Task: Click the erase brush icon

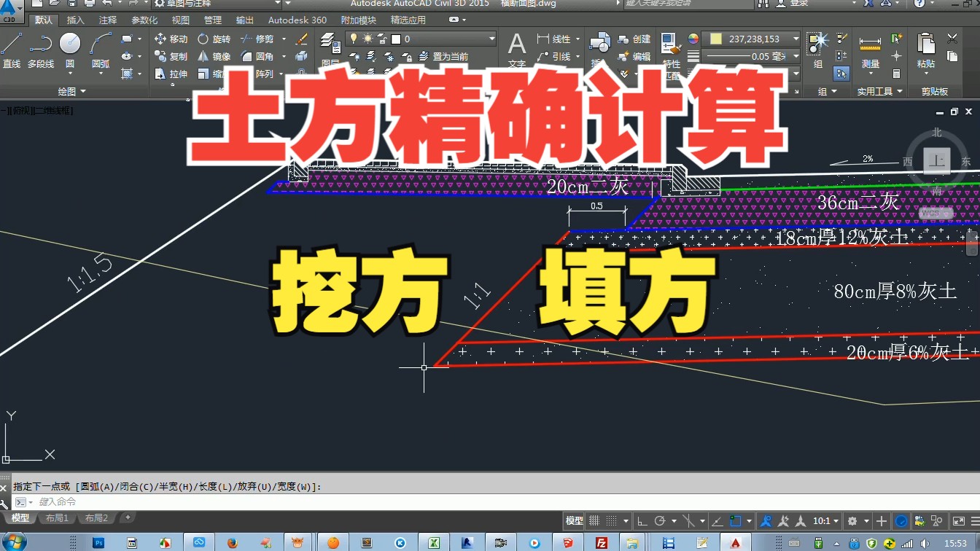Action: click(302, 39)
